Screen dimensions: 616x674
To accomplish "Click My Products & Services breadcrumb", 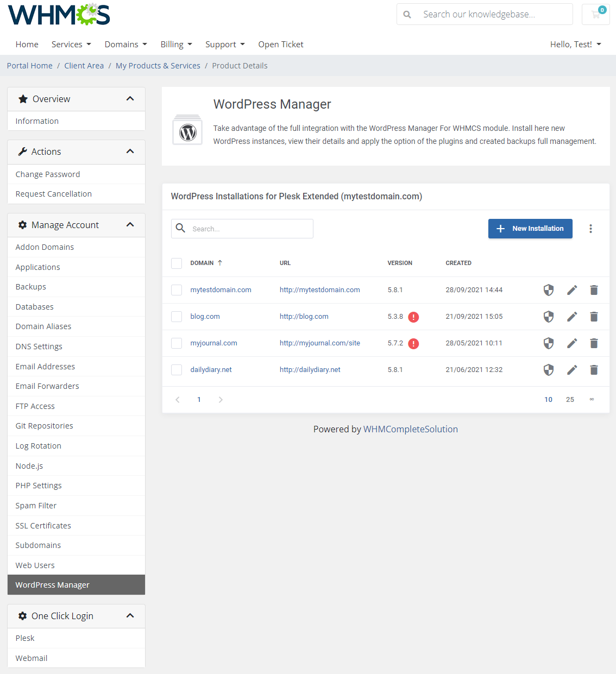I will (158, 66).
